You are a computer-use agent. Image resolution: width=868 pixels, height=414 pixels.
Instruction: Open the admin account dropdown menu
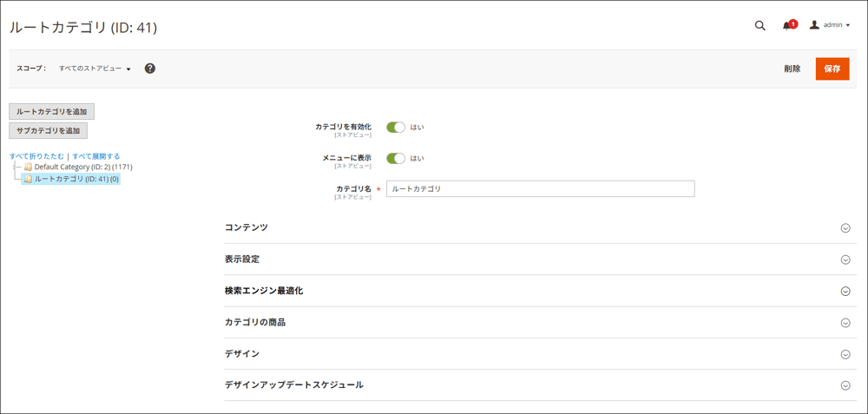836,25
